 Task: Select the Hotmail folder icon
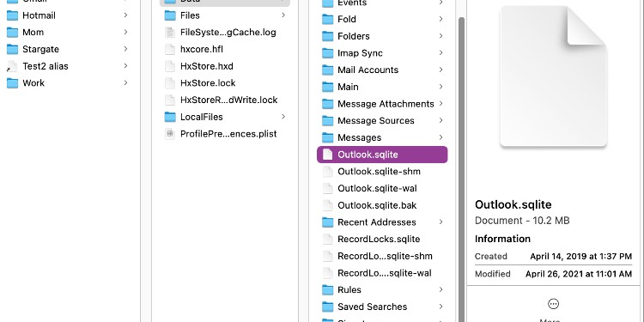(x=13, y=15)
